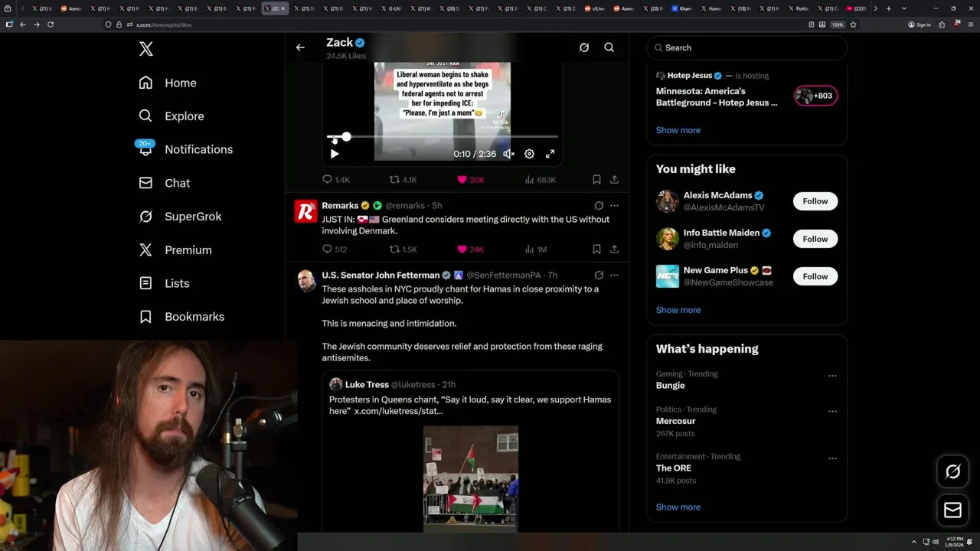The height and width of the screenshot is (551, 980).
Task: Share the Remarks Greenland post
Action: (x=614, y=249)
